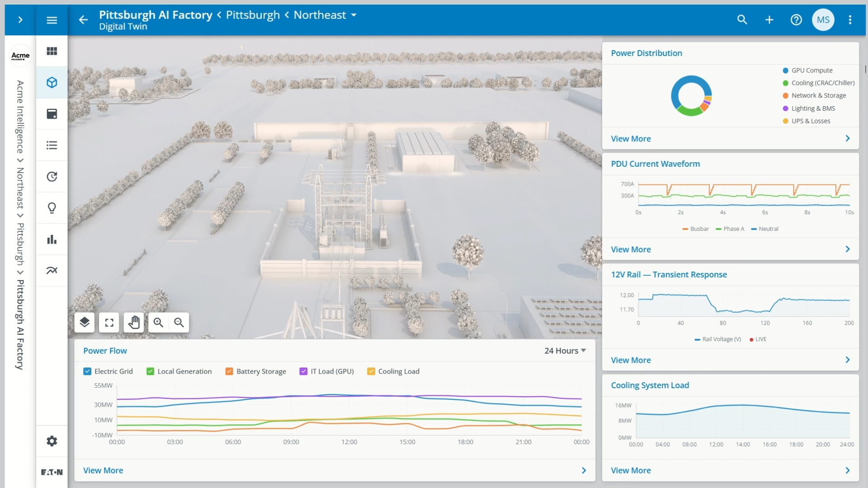Expand the Northeast breadcrumb dropdown arrow

354,15
